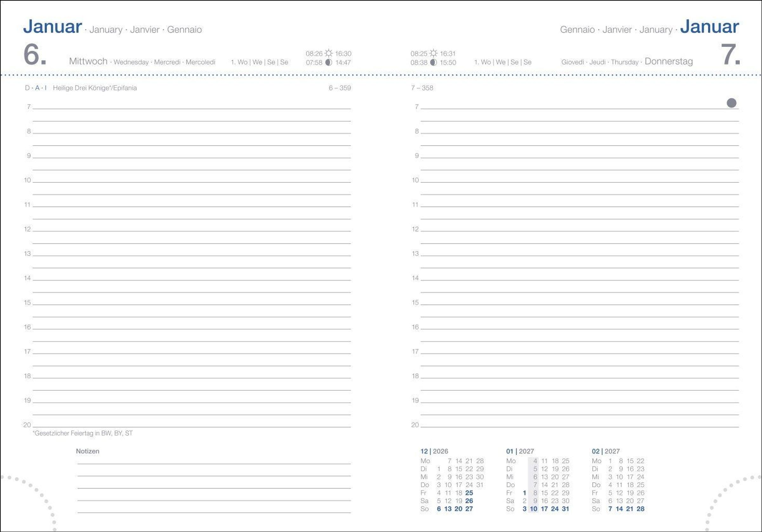Click December 25 in the mini calendar

pyautogui.click(x=469, y=493)
